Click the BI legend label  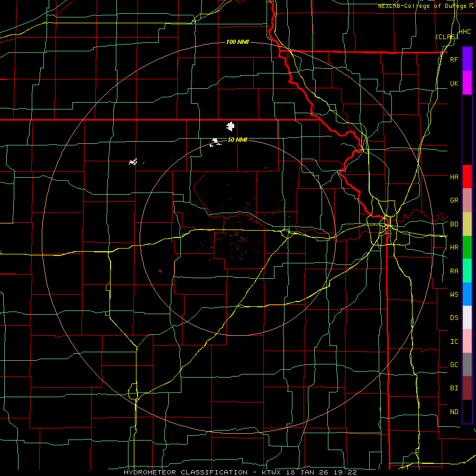454,388
